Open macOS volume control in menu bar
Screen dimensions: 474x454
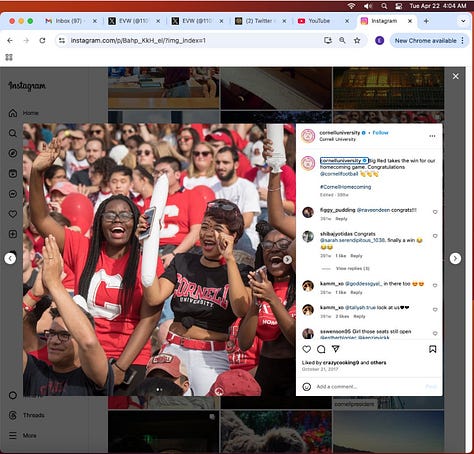click(368, 6)
